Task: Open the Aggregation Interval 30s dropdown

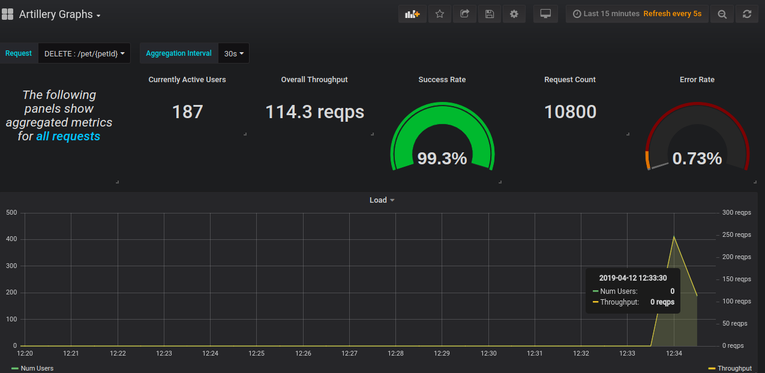Action: (x=234, y=54)
